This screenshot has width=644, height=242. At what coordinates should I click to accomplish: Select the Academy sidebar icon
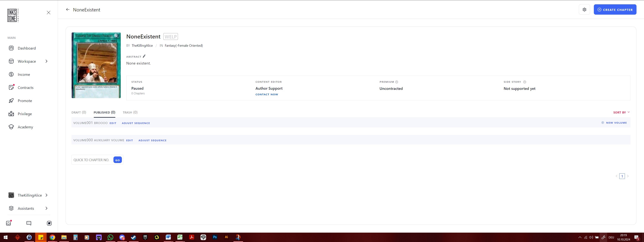(11, 127)
